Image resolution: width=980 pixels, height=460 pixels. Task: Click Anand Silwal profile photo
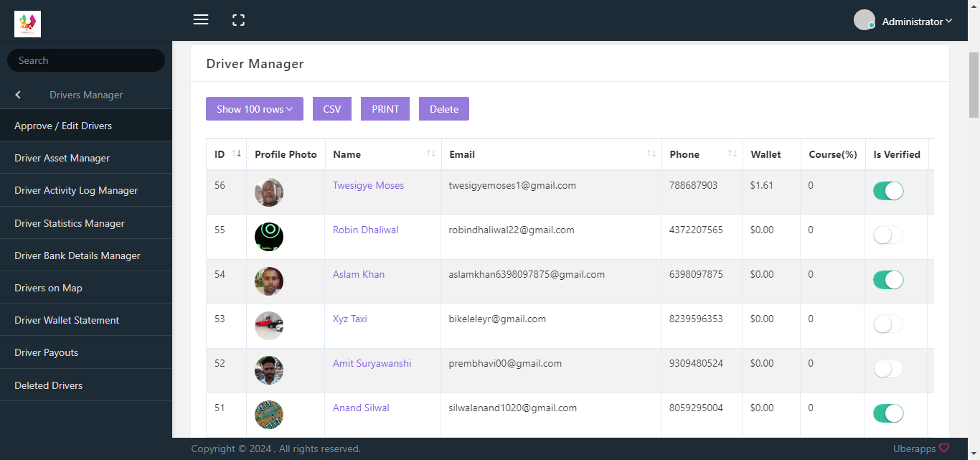point(269,415)
